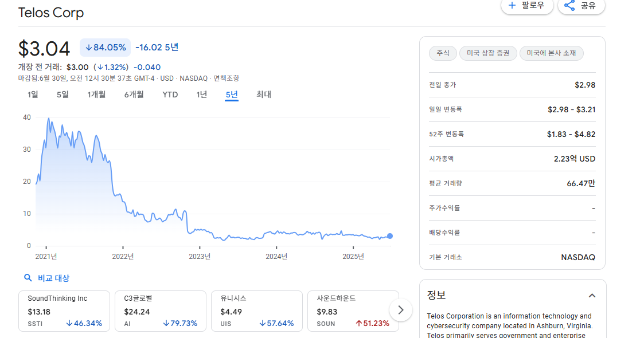Screen dimensions: 644x338
Task: Select the 5년 time range tab
Action: point(232,95)
